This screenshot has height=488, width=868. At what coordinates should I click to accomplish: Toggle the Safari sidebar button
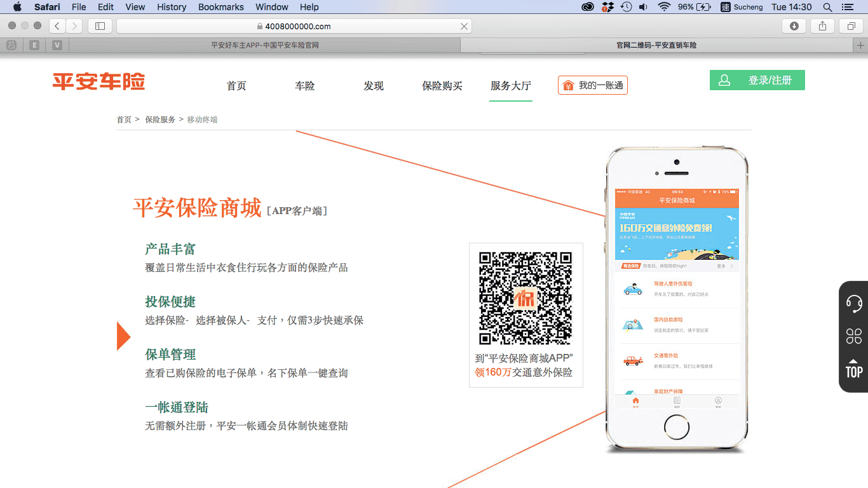tap(100, 26)
